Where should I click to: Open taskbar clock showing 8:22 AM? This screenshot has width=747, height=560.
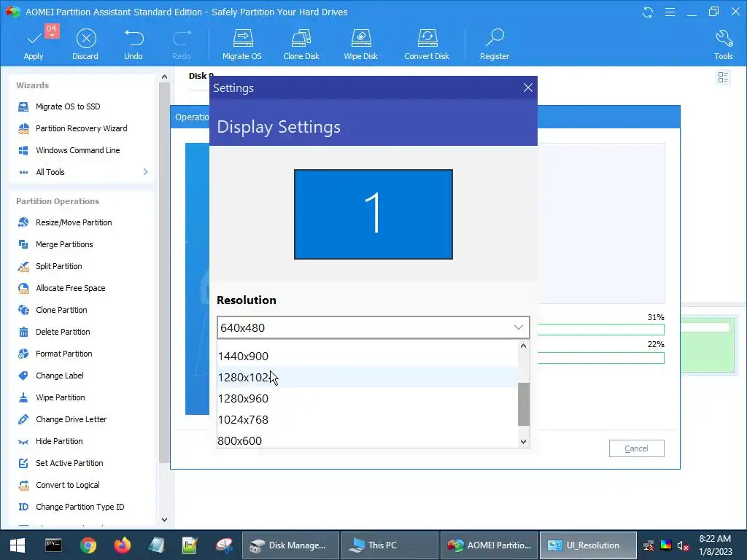pos(715,545)
